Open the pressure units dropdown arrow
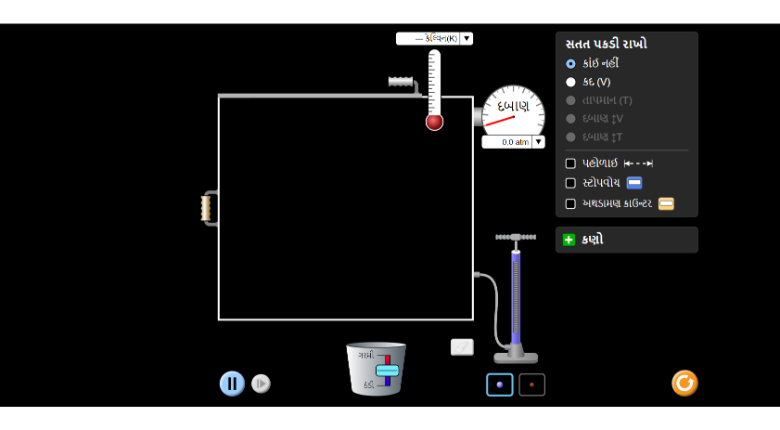The image size is (780, 430). click(538, 142)
